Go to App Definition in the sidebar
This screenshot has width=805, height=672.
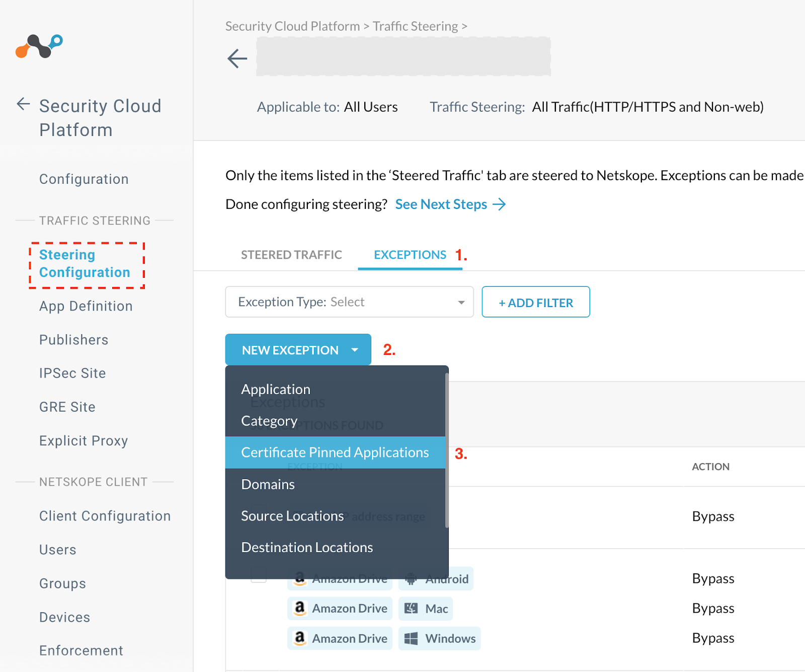click(x=86, y=306)
